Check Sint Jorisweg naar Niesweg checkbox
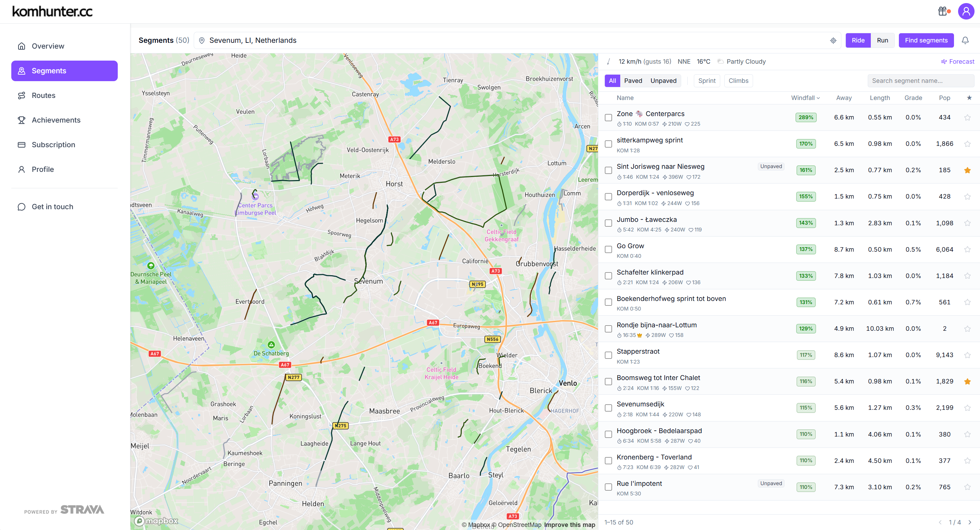The width and height of the screenshot is (980, 530). pyautogui.click(x=608, y=171)
